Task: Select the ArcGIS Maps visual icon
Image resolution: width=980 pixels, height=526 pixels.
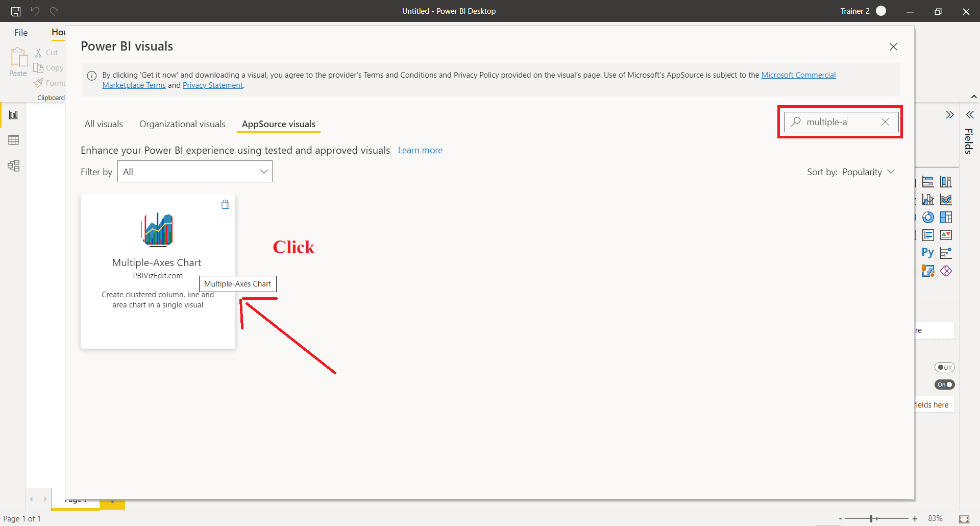Action: pyautogui.click(x=928, y=271)
